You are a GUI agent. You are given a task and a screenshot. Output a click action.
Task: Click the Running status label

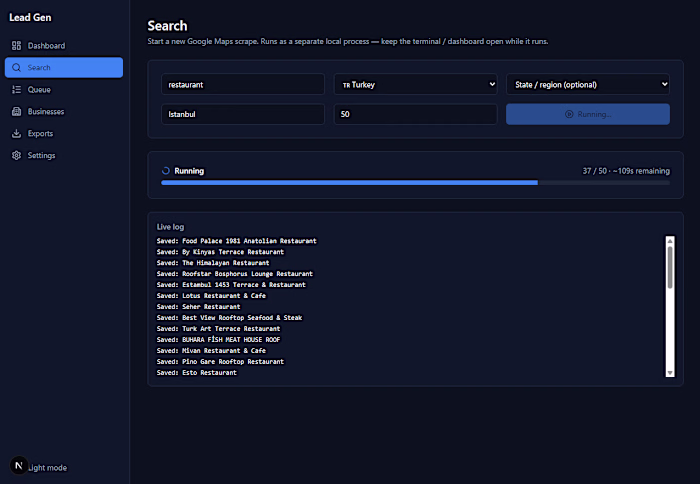(x=189, y=171)
